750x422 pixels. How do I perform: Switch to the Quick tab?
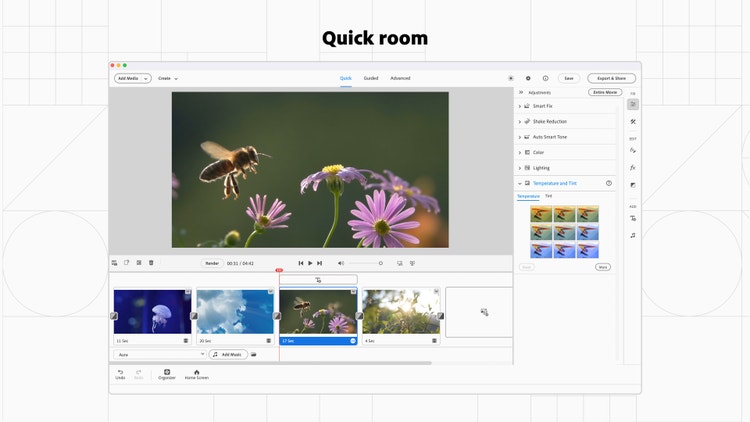(x=346, y=78)
